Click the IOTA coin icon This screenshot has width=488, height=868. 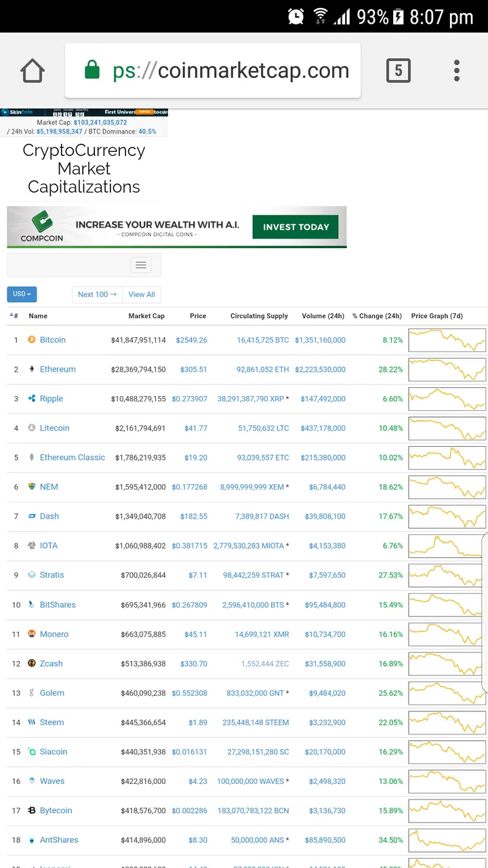coord(32,545)
